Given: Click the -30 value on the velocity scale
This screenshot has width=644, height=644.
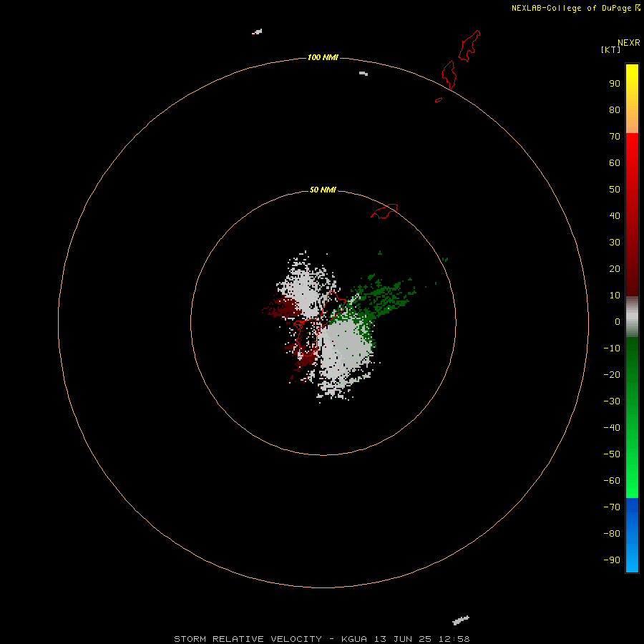Looking at the screenshot, I should pyautogui.click(x=612, y=401).
